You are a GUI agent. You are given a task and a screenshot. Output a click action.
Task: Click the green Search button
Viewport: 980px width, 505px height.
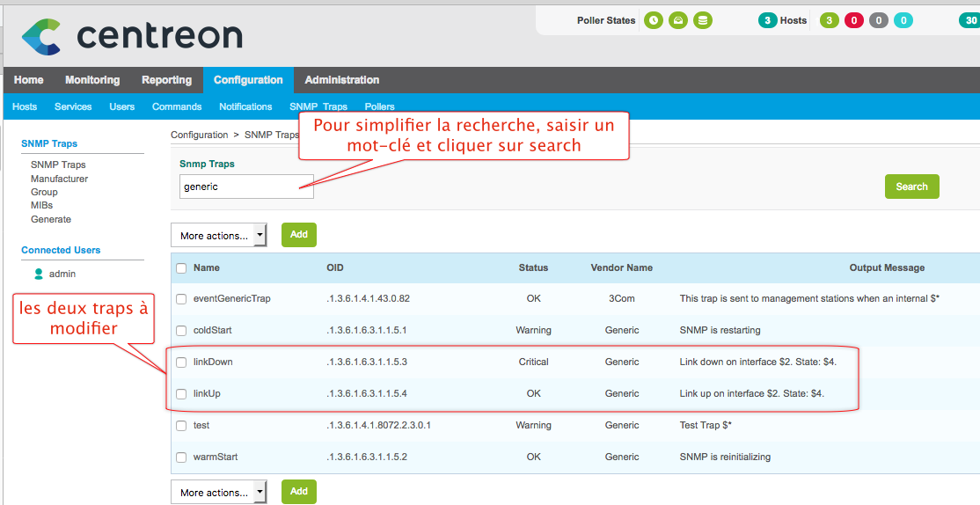(911, 187)
